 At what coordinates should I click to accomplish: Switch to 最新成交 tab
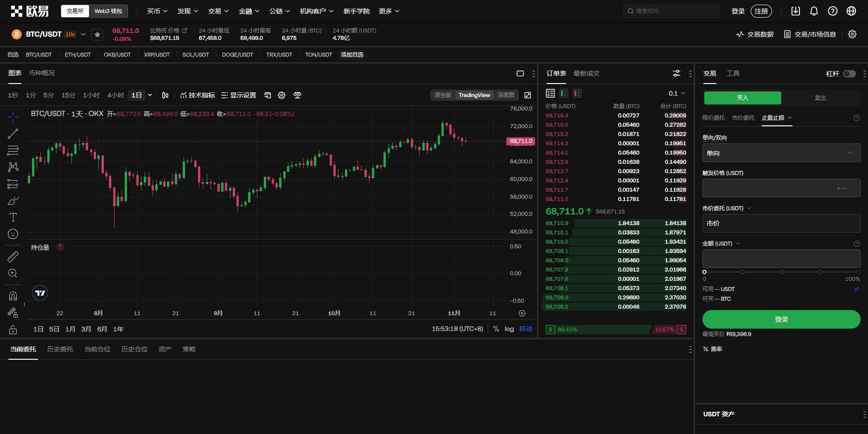pos(587,73)
